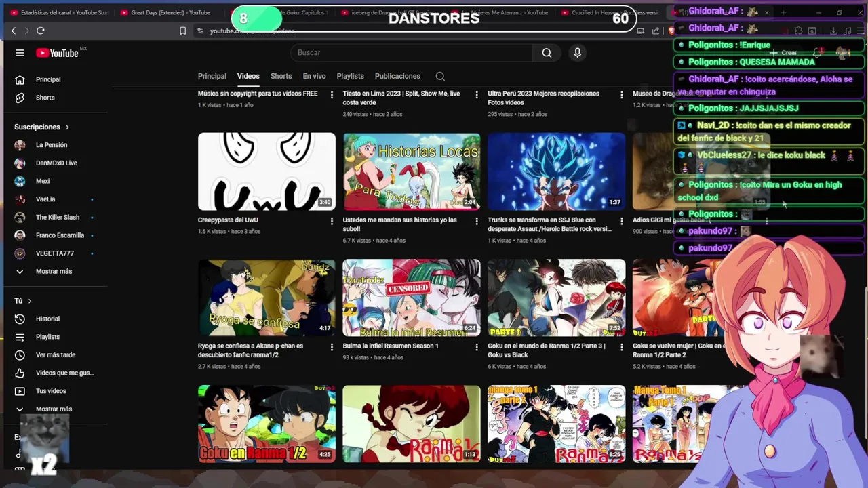The width and height of the screenshot is (868, 488).
Task: Open Franco Escamilla subscription
Action: 60,235
